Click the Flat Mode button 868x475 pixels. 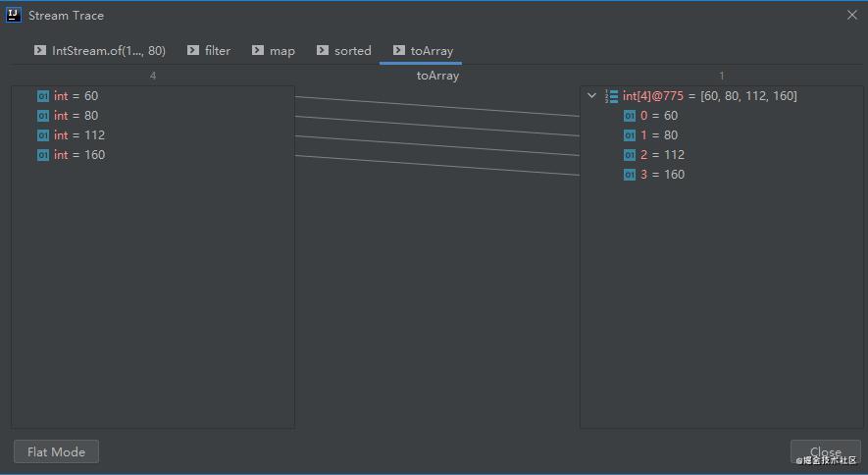tap(57, 451)
